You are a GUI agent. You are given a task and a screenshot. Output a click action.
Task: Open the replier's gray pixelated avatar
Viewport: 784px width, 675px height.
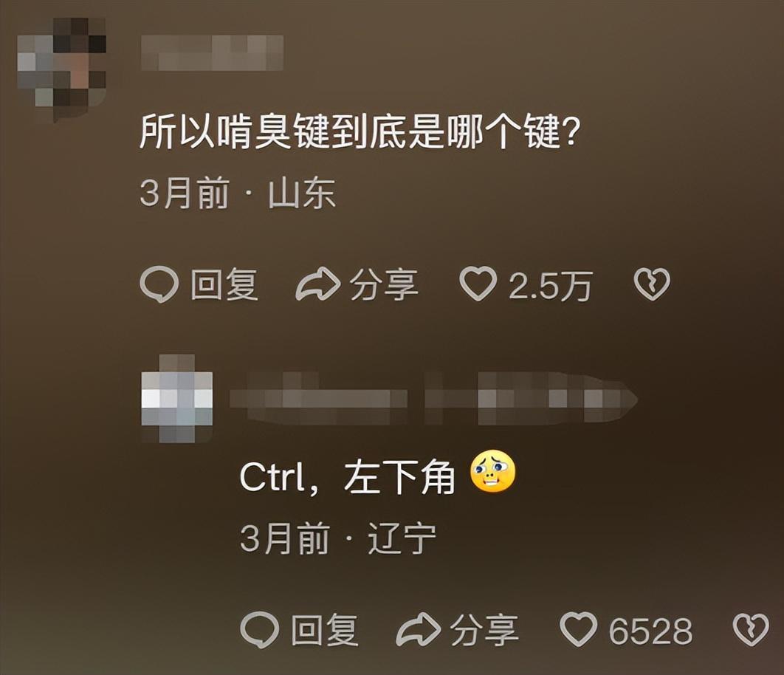tap(177, 399)
